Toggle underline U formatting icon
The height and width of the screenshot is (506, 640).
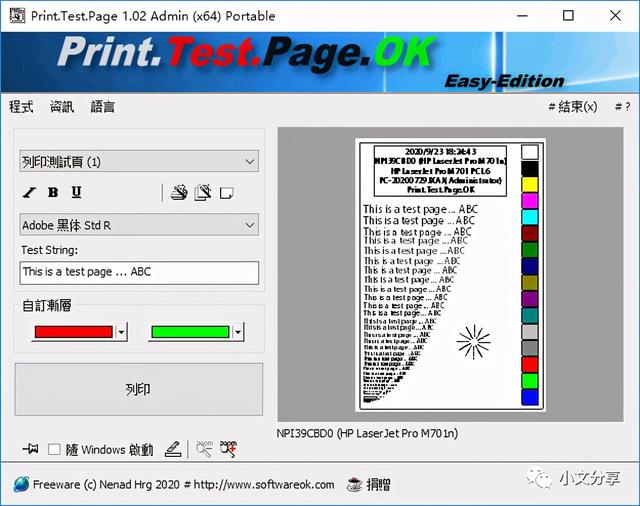[76, 192]
